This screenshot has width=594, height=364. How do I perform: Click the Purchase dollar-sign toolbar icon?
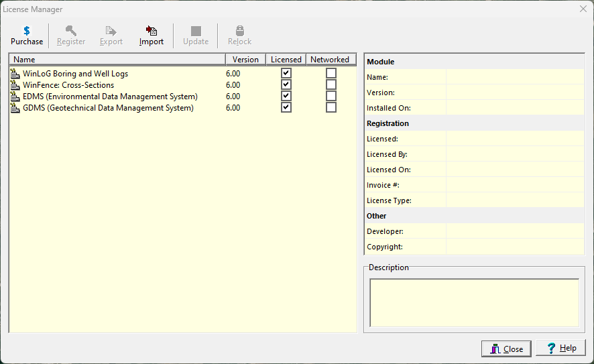point(27,31)
